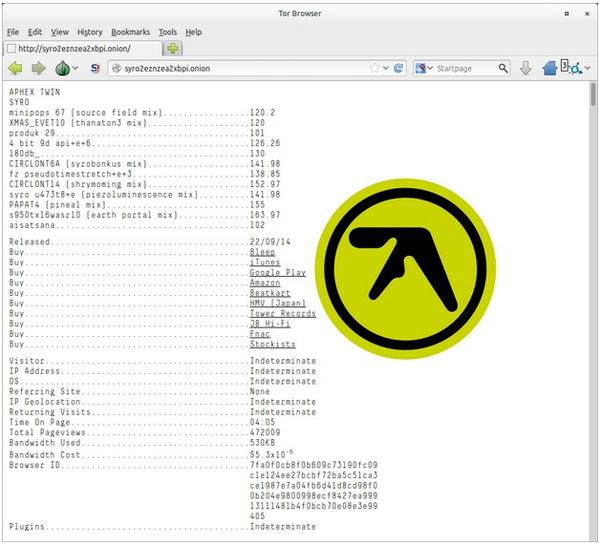The height and width of the screenshot is (545, 600).
Task: Click the 'Total Pageviews' value 472009
Action: tap(265, 432)
